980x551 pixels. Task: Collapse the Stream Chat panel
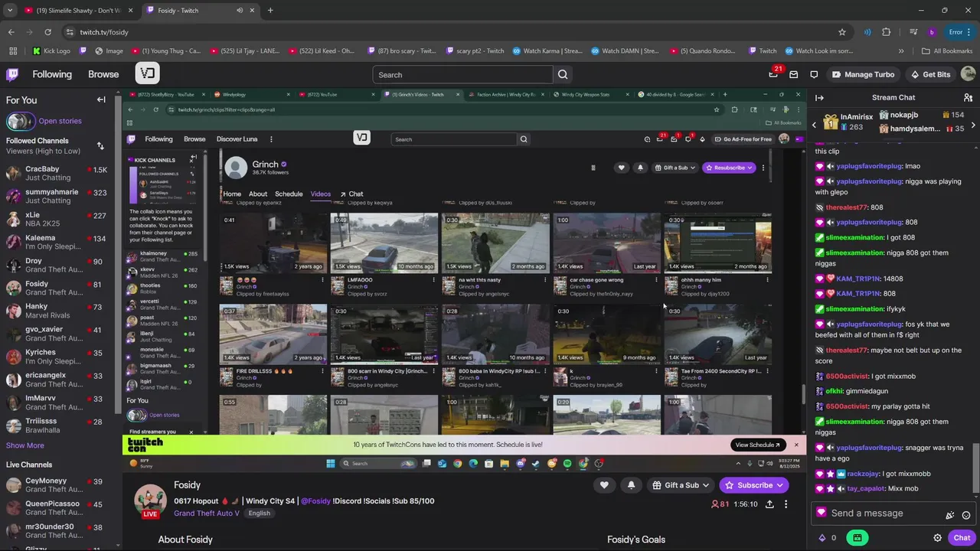pos(819,98)
